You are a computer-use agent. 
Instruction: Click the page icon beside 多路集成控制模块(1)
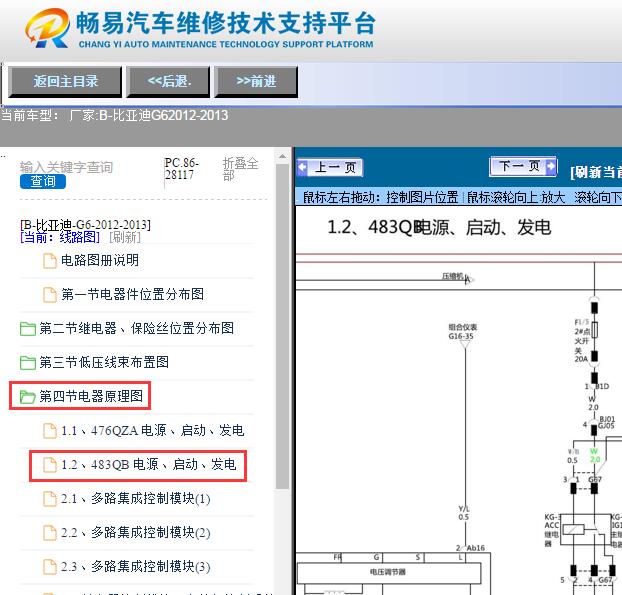(x=50, y=499)
